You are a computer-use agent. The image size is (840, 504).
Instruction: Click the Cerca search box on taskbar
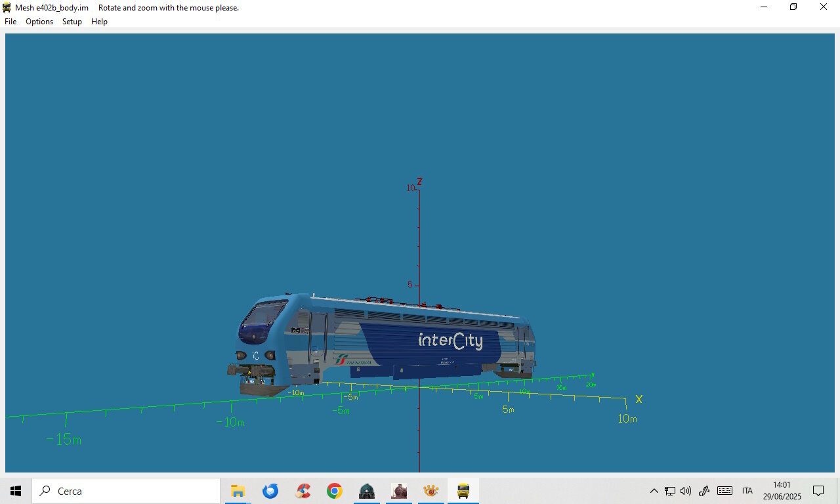pos(126,491)
